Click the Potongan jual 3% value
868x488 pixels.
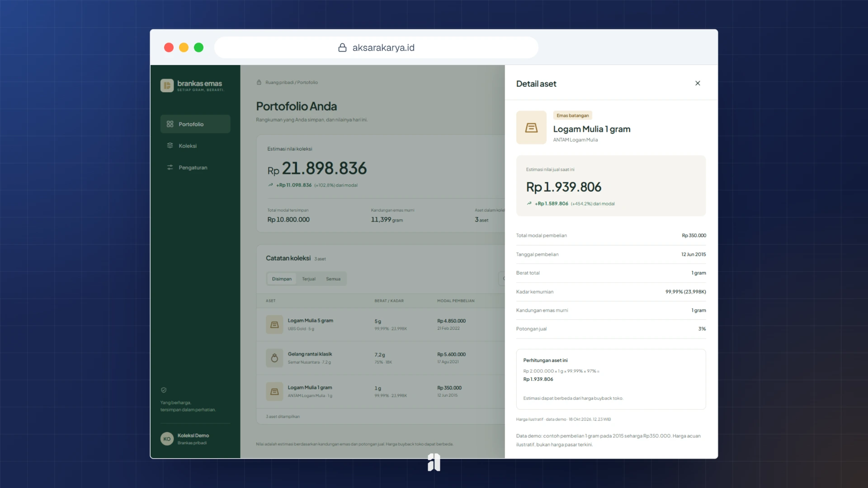click(x=702, y=329)
